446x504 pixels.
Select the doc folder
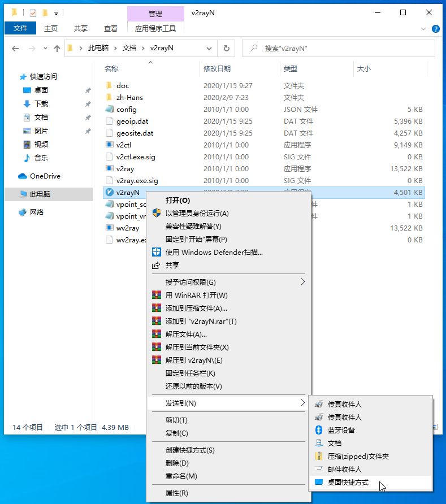pyautogui.click(x=123, y=86)
